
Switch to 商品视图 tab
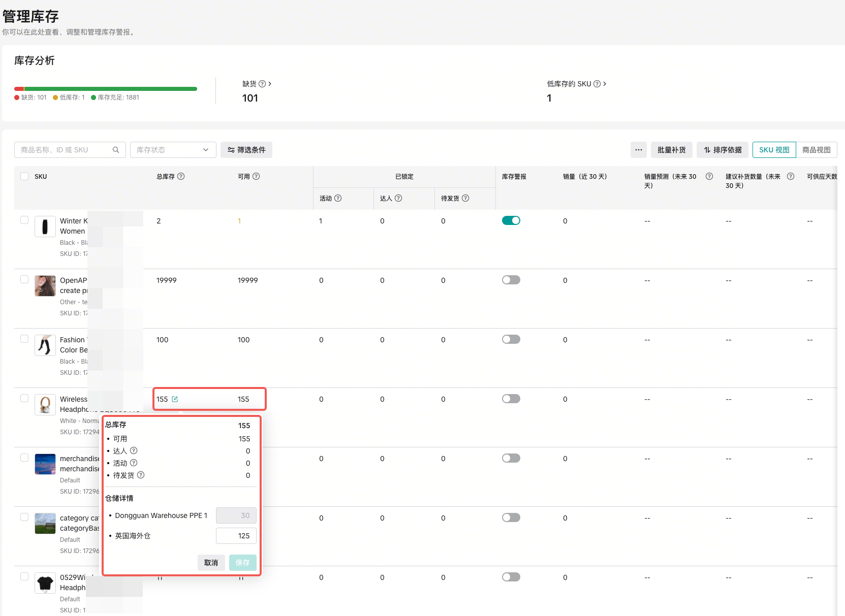tap(816, 150)
